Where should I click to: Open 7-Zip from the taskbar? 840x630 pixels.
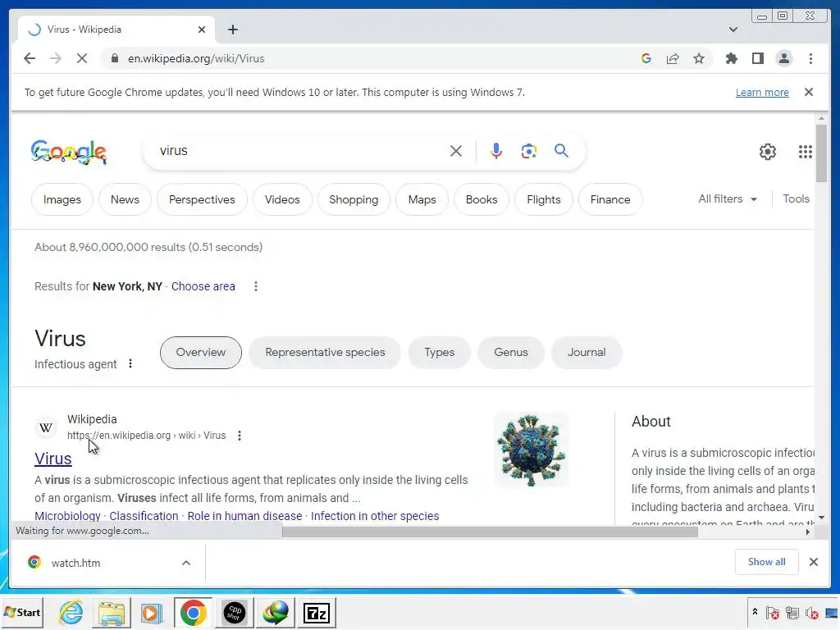coord(316,613)
